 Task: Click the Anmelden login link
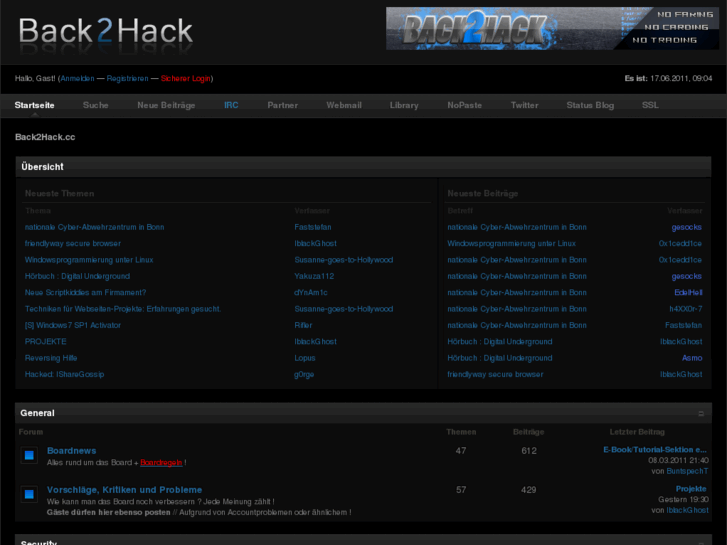[x=77, y=78]
